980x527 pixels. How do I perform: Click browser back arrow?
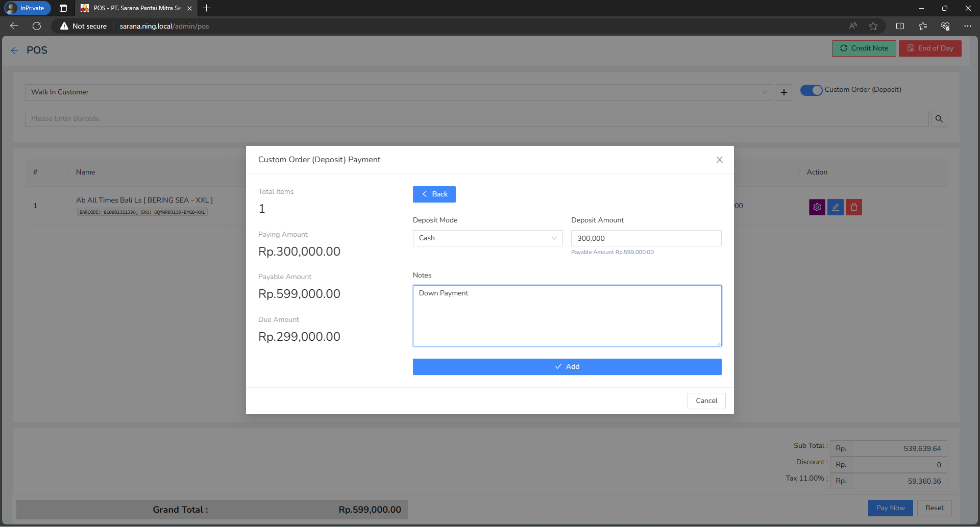tap(14, 26)
